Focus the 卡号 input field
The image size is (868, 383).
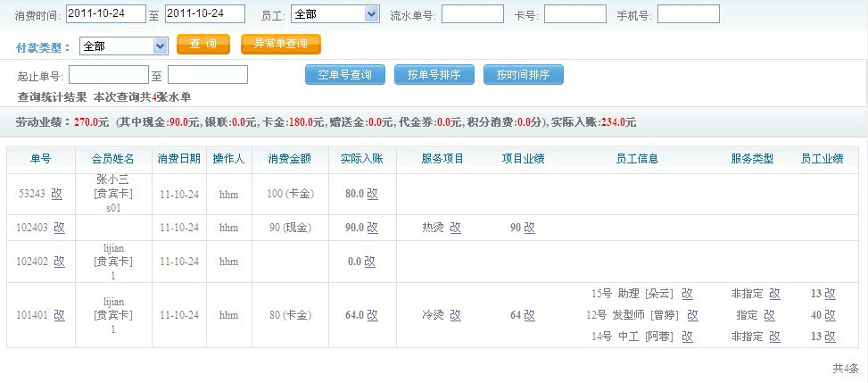575,14
